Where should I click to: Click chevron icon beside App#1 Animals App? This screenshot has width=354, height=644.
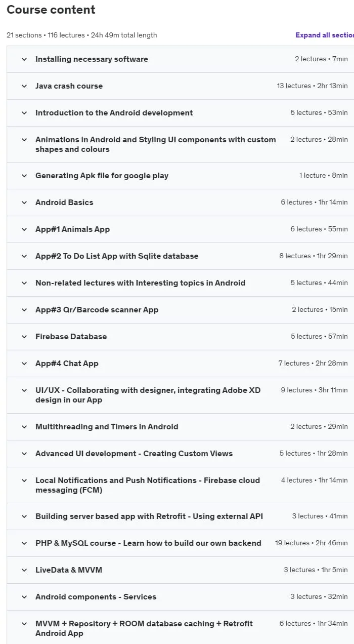click(x=24, y=229)
